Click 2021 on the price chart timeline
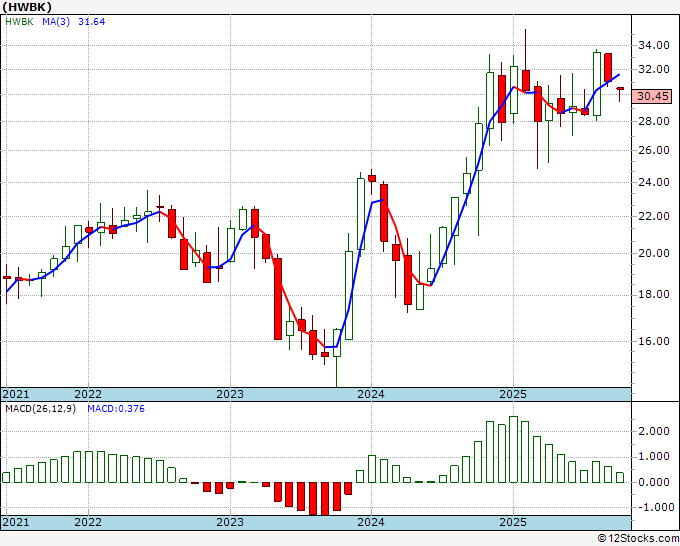Screen dimensions: 680x546 click(x=16, y=394)
